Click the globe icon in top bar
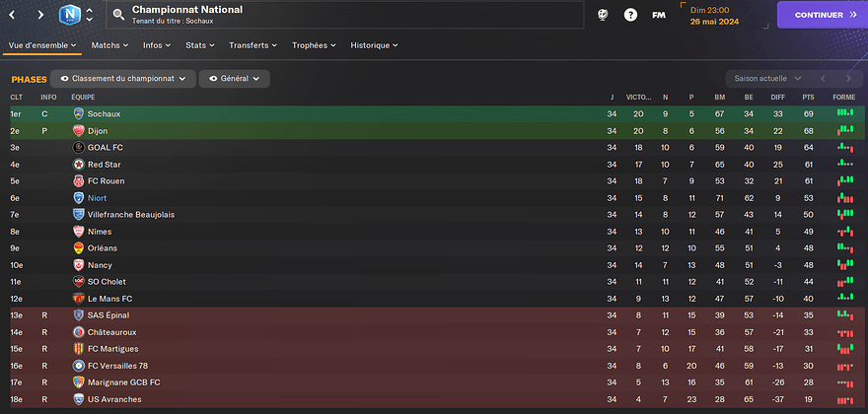 (604, 16)
